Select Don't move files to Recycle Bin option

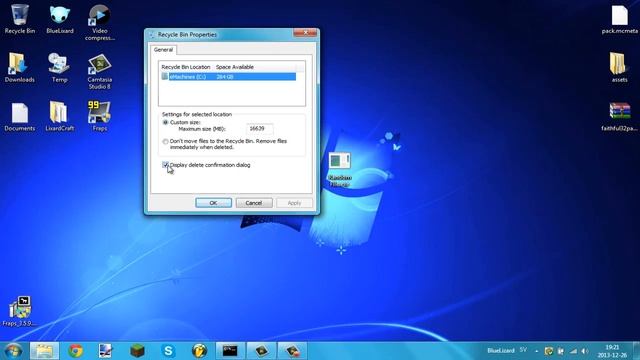pyautogui.click(x=165, y=142)
